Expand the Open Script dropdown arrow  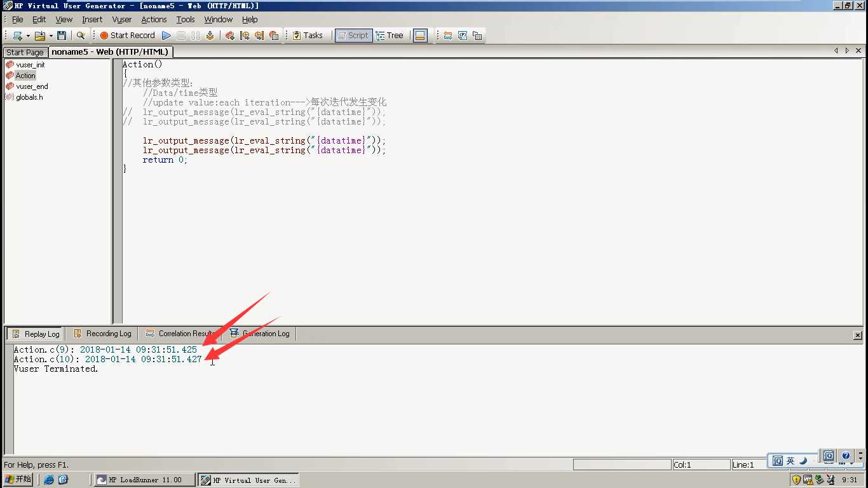50,36
